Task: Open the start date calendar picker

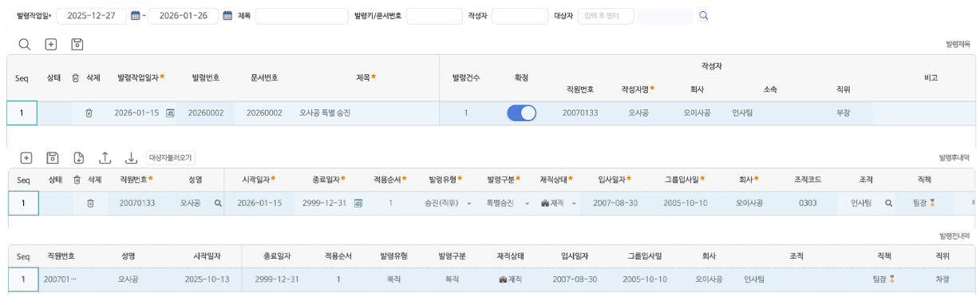Action: click(x=135, y=16)
